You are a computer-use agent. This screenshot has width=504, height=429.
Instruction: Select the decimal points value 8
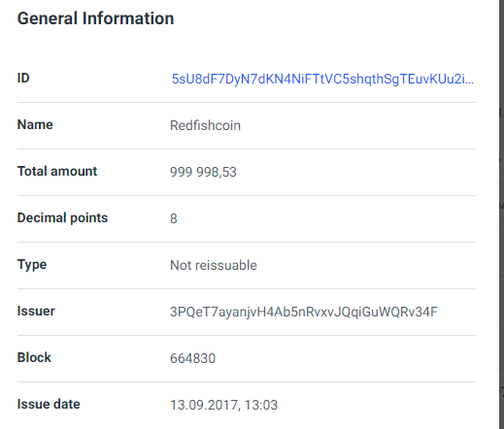[174, 218]
